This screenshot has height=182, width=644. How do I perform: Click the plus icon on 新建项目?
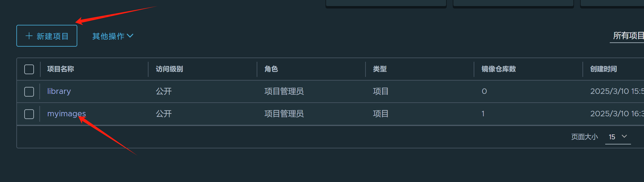coord(29,36)
